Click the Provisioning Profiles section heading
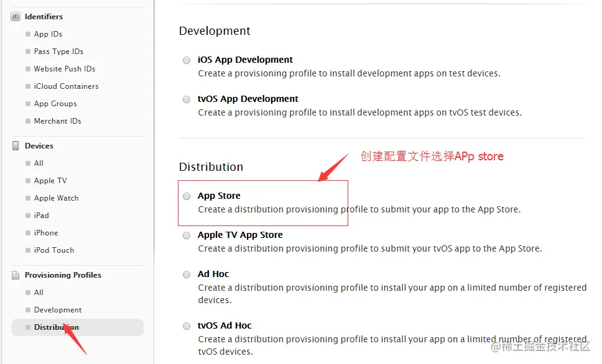The image size is (602, 364). (x=63, y=275)
